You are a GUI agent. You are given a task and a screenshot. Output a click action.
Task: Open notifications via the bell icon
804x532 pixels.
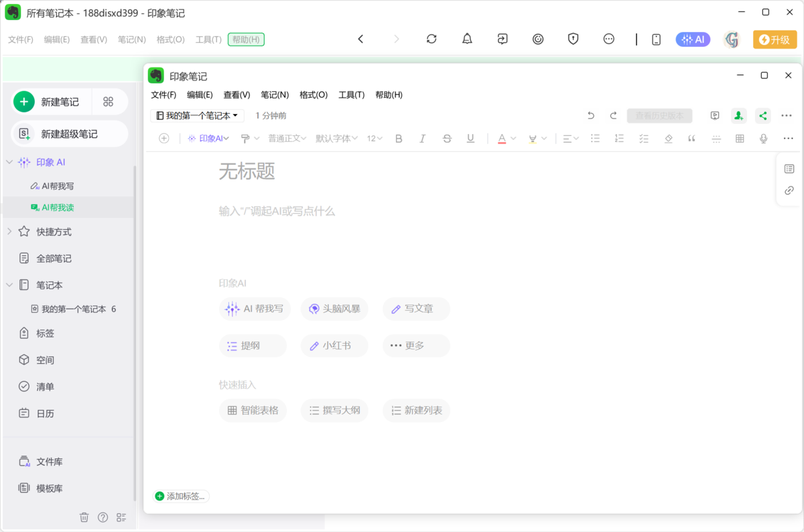pos(467,39)
